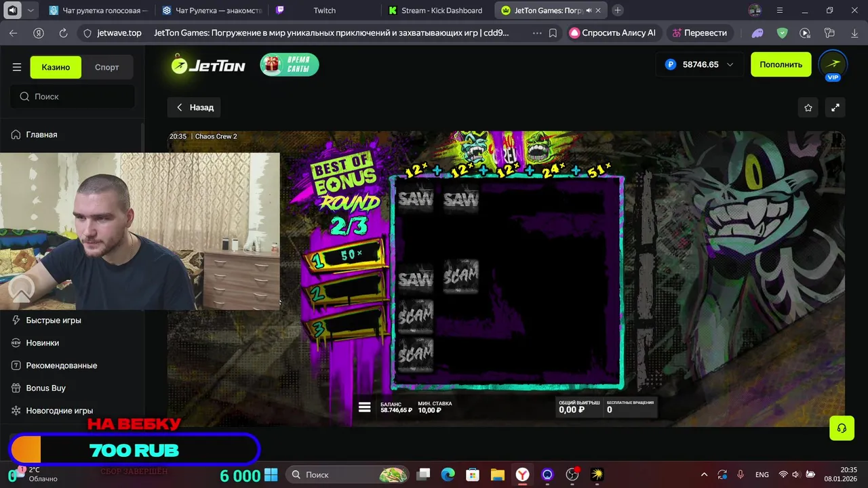Click Спросить Алису AI button

(x=612, y=33)
